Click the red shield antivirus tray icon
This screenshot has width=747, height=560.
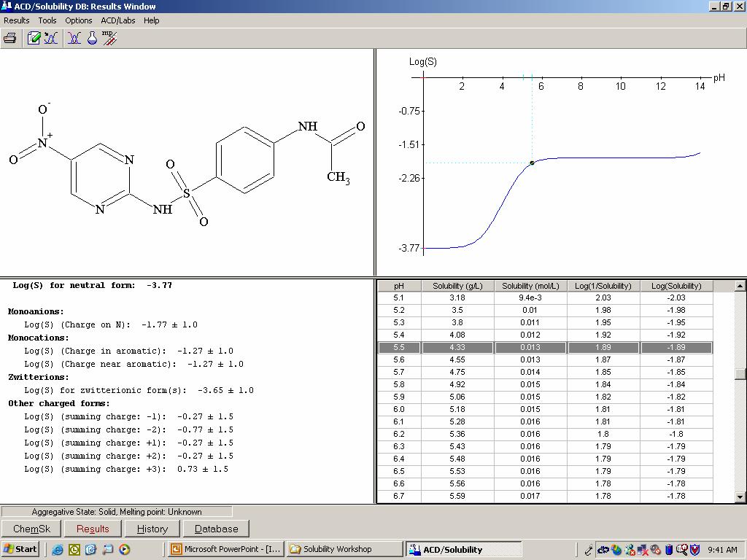[695, 550]
